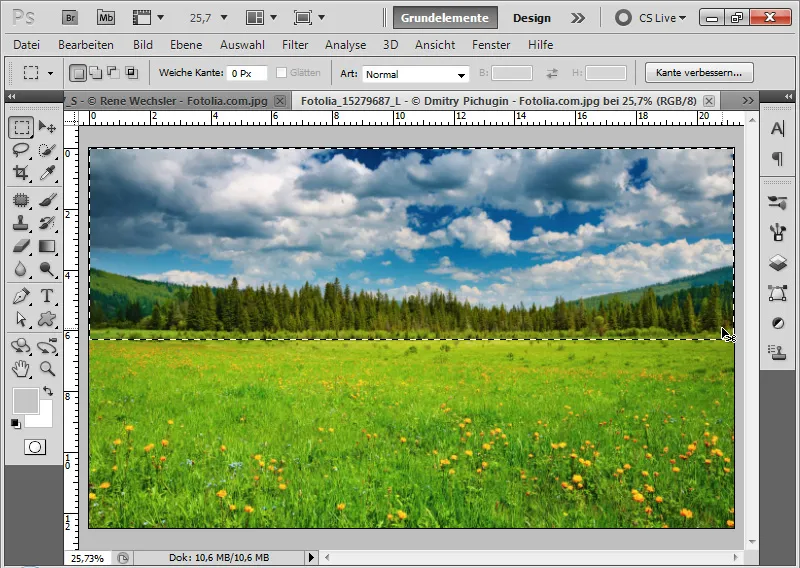Select the Pen tool
Screen dimensions: 800x568
tap(21, 296)
